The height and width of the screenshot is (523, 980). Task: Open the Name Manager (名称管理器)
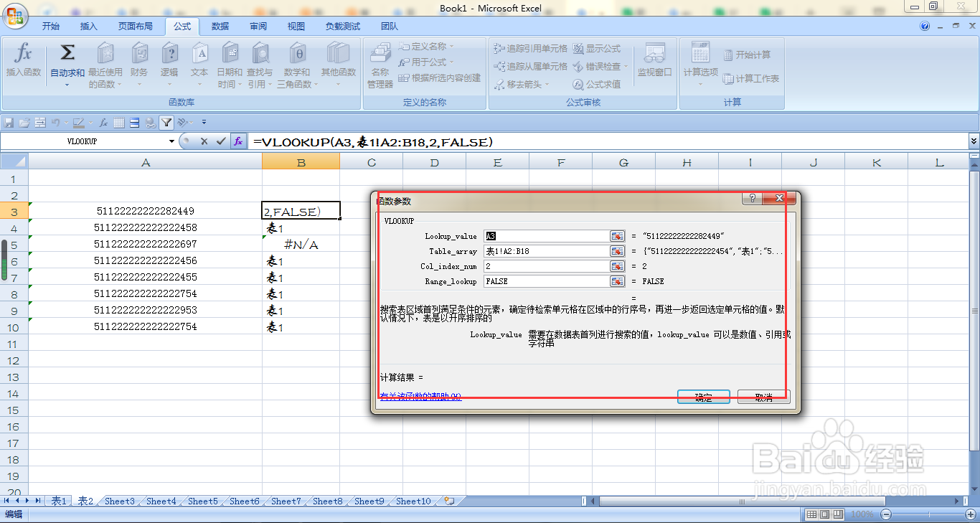380,65
